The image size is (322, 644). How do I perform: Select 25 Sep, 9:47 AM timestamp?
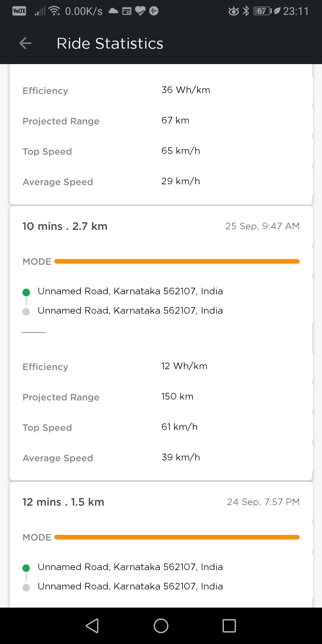pos(262,226)
